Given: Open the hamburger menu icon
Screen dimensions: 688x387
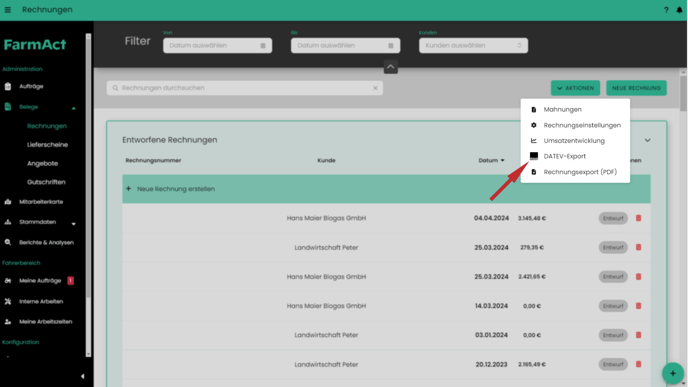Looking at the screenshot, I should pyautogui.click(x=7, y=10).
